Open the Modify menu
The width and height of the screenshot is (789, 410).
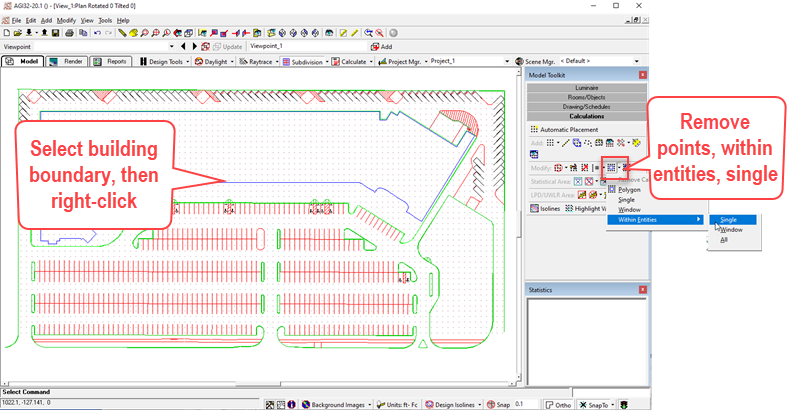[66, 20]
